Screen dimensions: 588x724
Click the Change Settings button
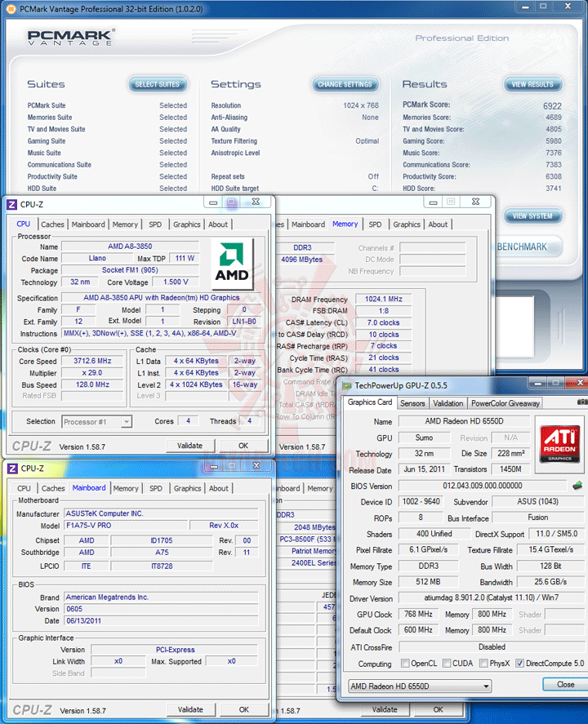pyautogui.click(x=345, y=85)
